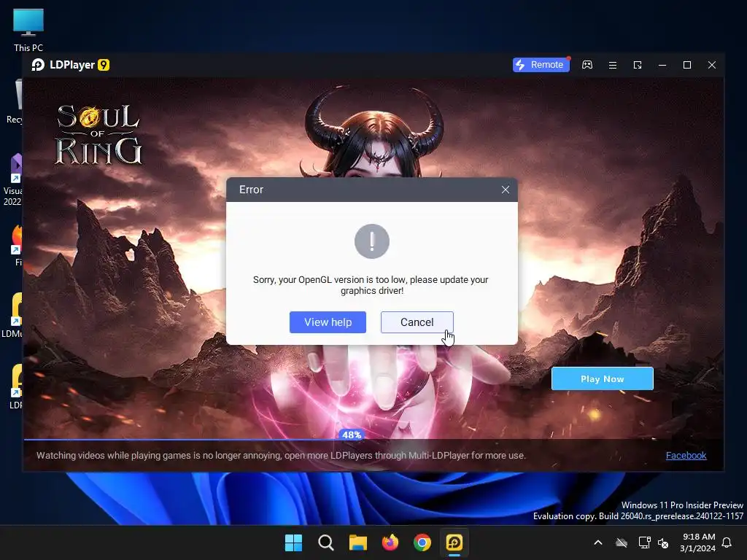The image size is (747, 560).
Task: Open the Remote button in LDPlayer
Action: click(x=541, y=65)
